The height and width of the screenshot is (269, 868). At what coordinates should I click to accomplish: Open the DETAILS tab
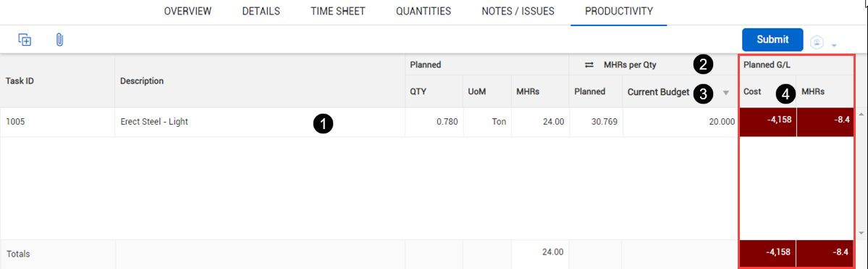[x=261, y=11]
